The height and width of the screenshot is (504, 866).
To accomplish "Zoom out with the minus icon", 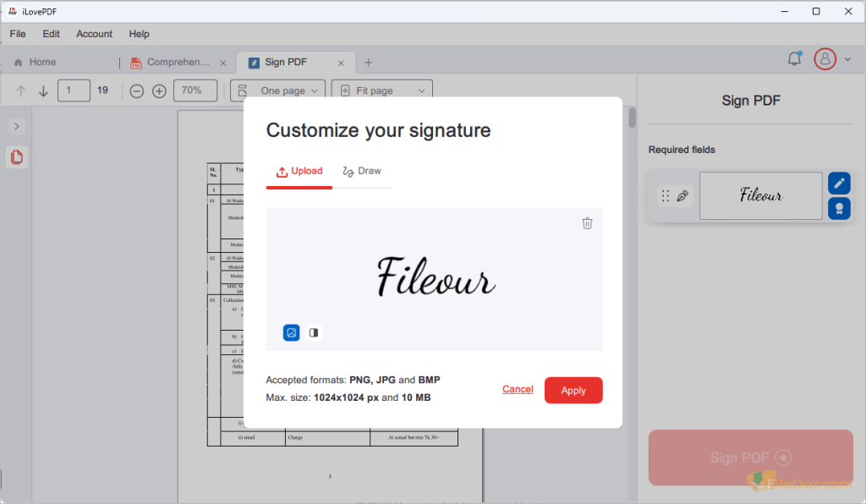I will (x=136, y=90).
